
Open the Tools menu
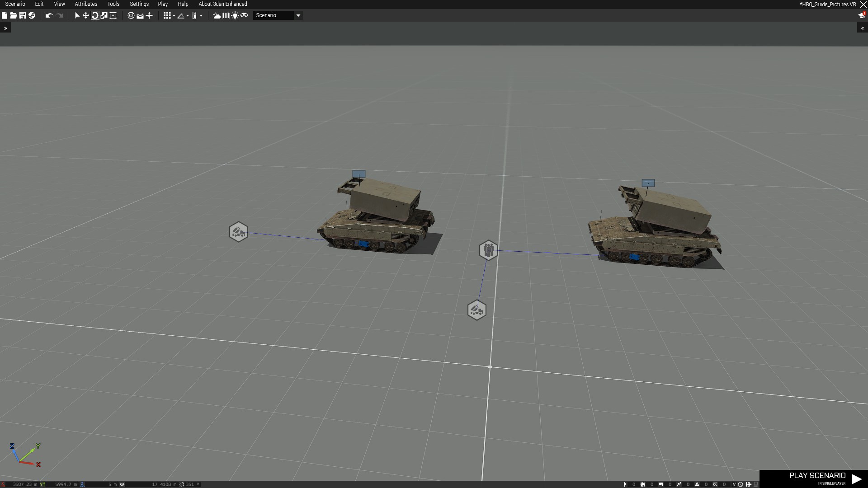(x=113, y=4)
